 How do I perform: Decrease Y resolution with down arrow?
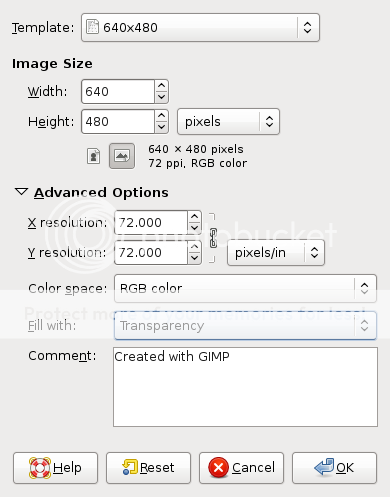[x=195, y=258]
